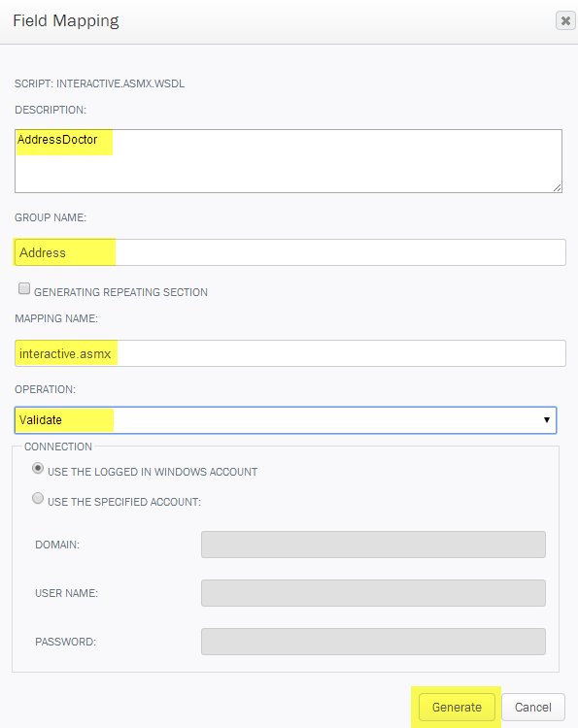Enable the Generating Repeating Section checkbox
578x728 pixels.
(24, 288)
